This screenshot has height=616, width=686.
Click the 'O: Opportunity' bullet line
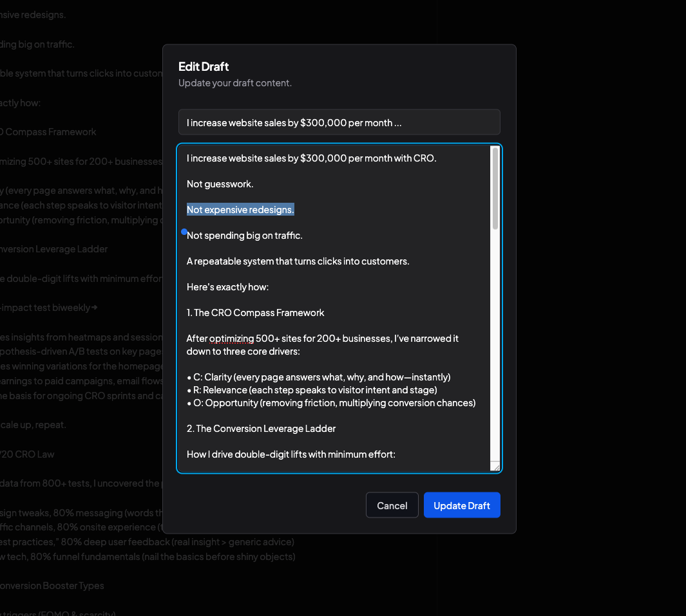click(331, 403)
